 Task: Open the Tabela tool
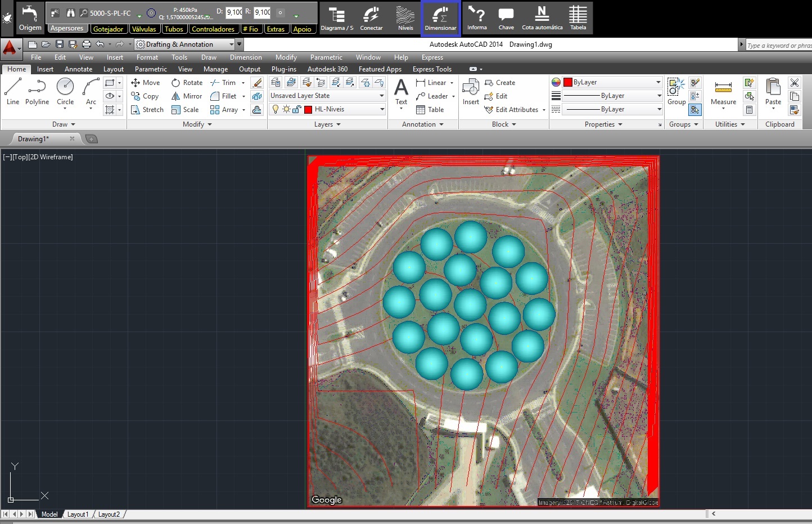(x=578, y=18)
